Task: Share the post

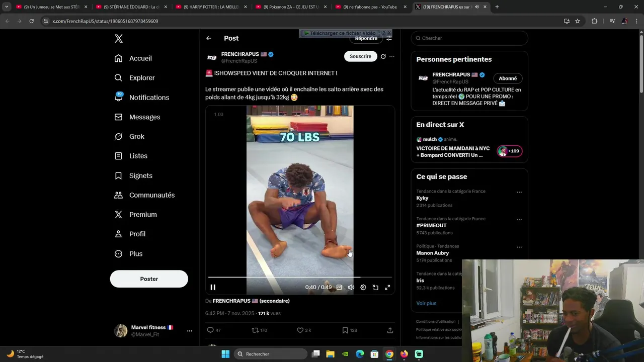Action: pyautogui.click(x=390, y=330)
